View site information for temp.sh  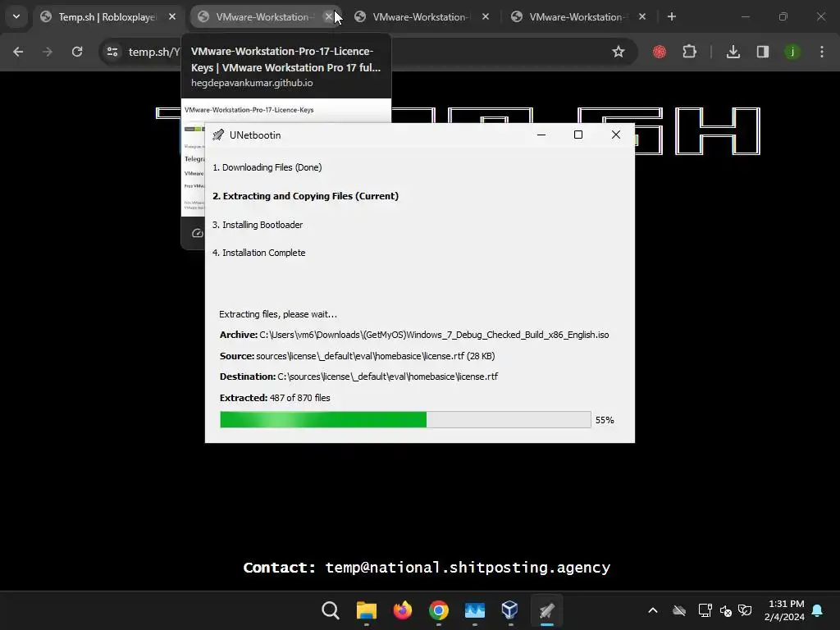(112, 52)
